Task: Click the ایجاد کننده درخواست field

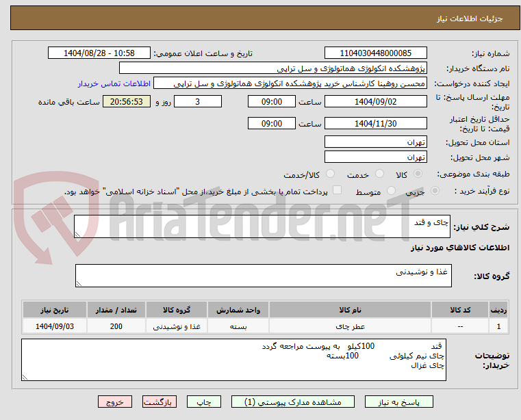Action: pos(290,83)
